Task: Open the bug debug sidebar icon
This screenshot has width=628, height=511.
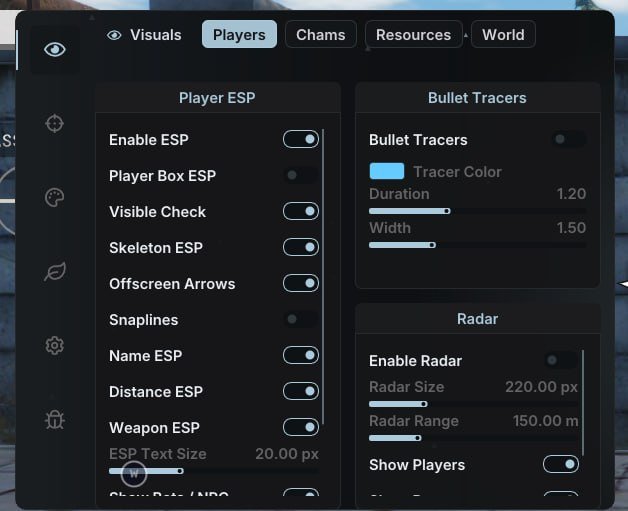Action: tap(54, 420)
